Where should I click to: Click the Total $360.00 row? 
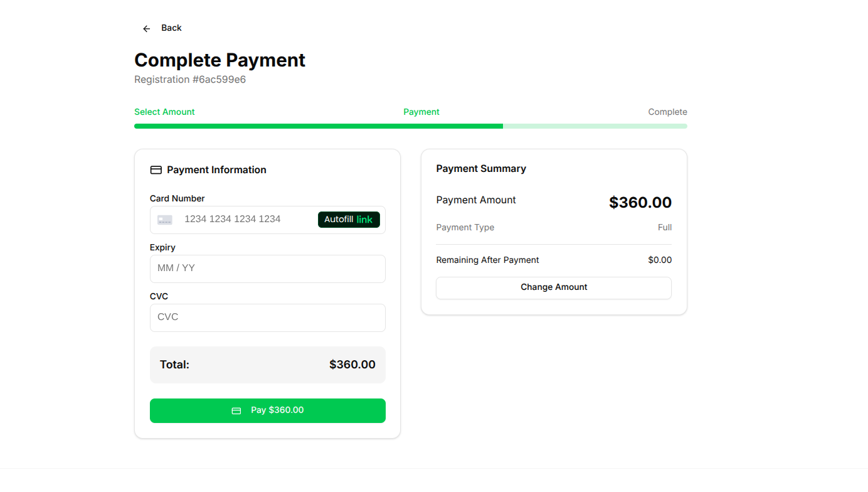267,365
